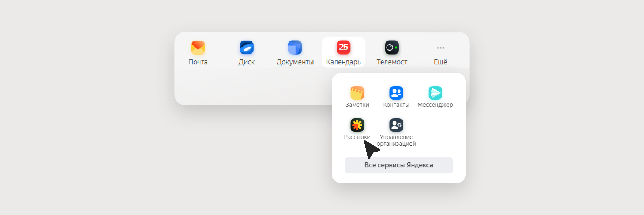
Task: Open the Рассылки star icon
Action: pyautogui.click(x=357, y=125)
